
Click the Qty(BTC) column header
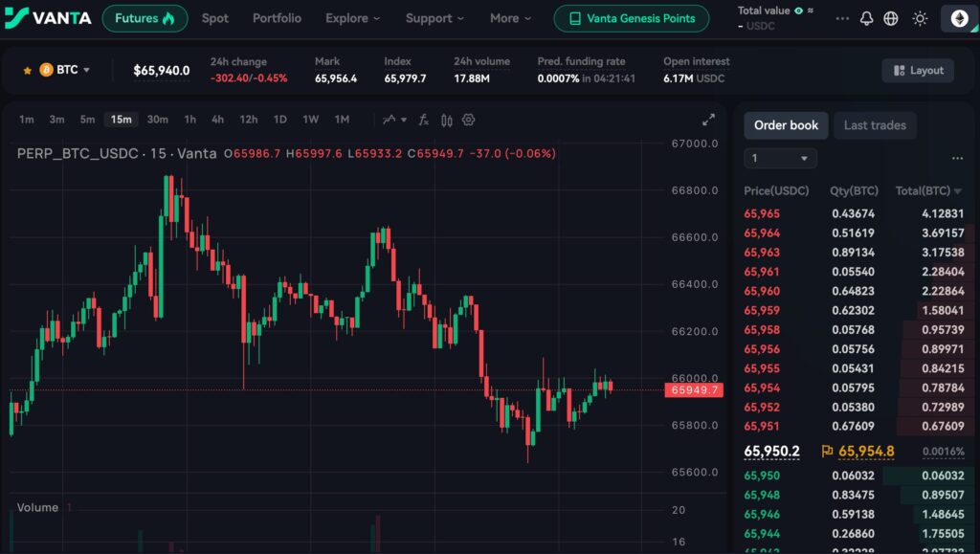(854, 191)
